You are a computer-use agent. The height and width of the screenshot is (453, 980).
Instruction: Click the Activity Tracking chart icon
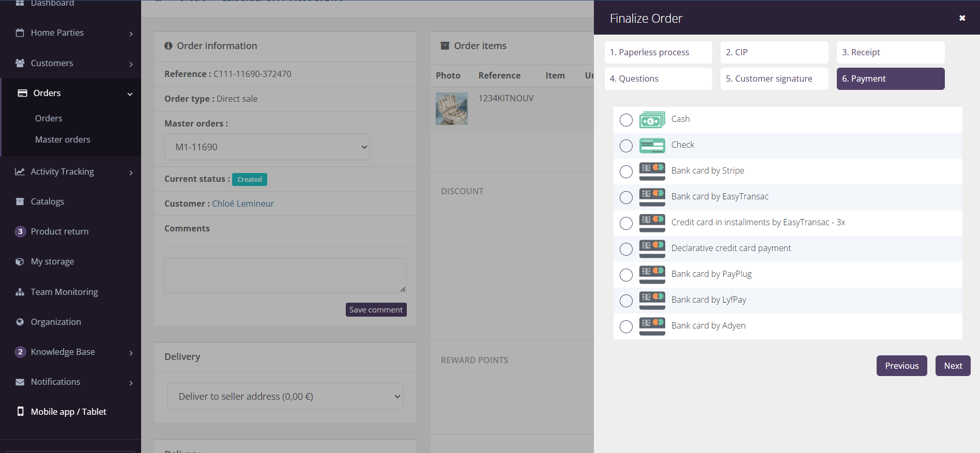[20, 171]
